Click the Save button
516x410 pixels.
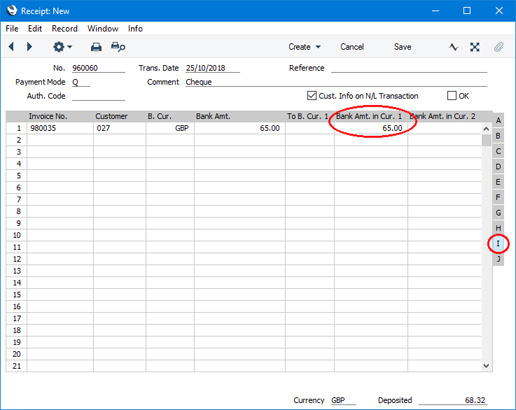[x=402, y=47]
